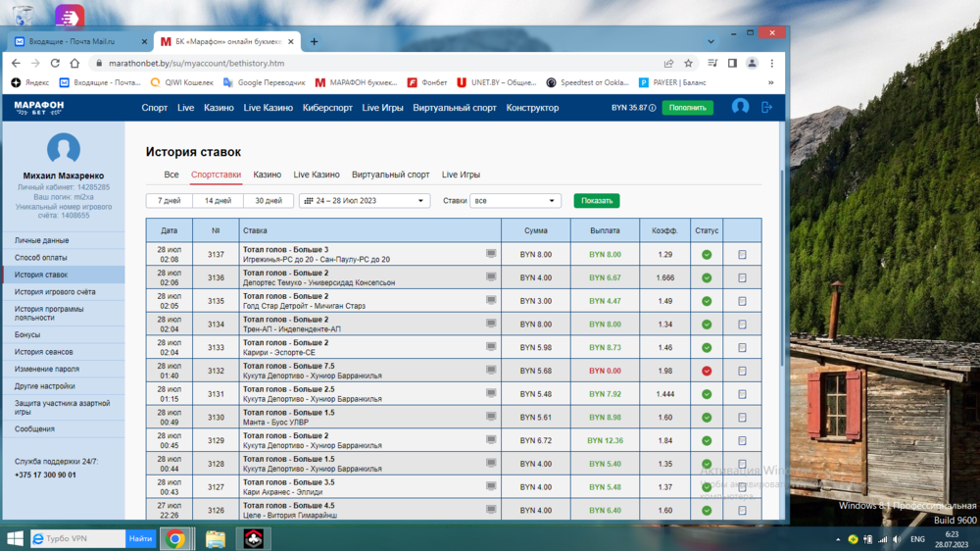Click balance info icon next to BYN 35.87
This screenshot has width=980, height=551.
click(653, 108)
